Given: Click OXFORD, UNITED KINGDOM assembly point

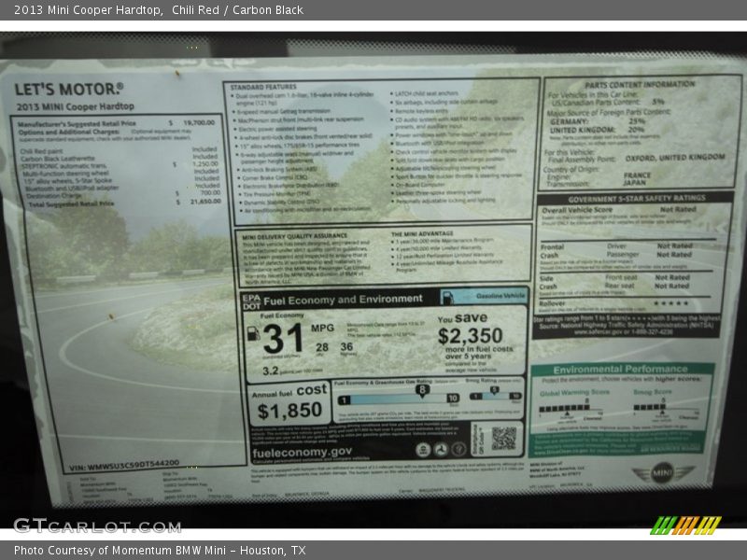Looking at the screenshot, I should click(675, 158).
